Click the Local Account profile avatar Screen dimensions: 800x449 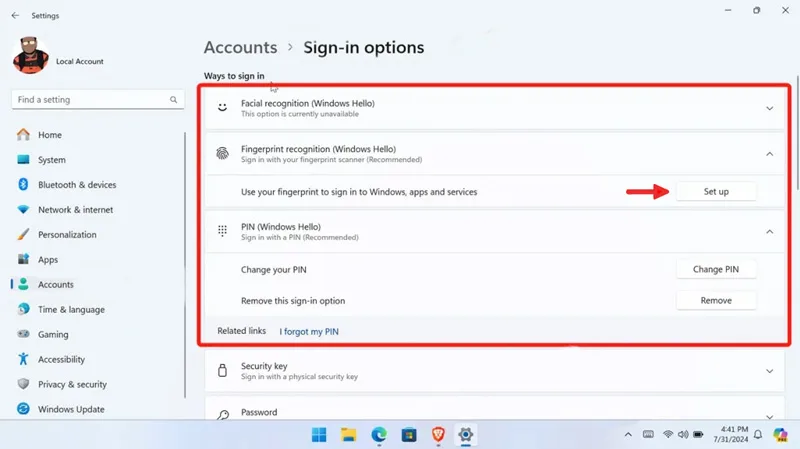(x=31, y=55)
